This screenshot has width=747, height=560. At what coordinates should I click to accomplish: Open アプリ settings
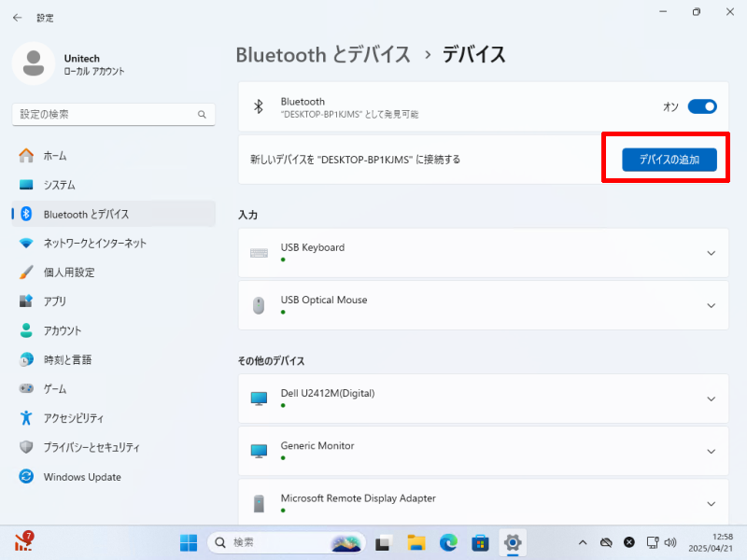[113, 301]
